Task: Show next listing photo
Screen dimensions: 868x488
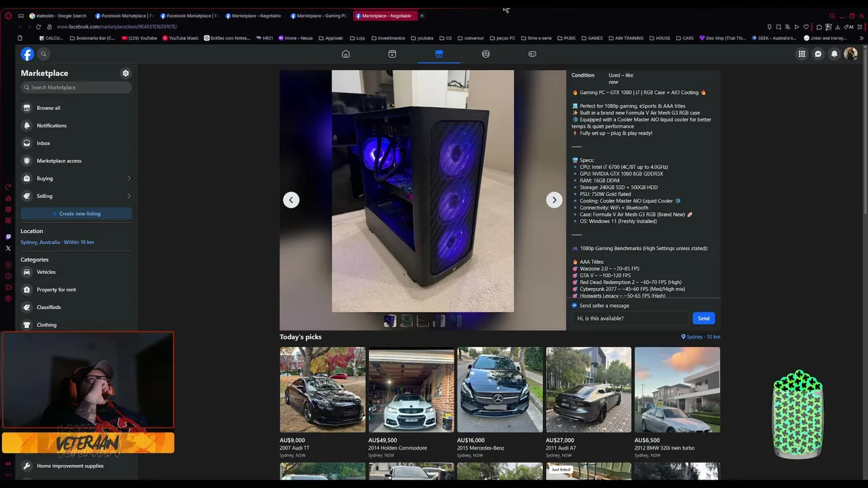Action: click(554, 200)
